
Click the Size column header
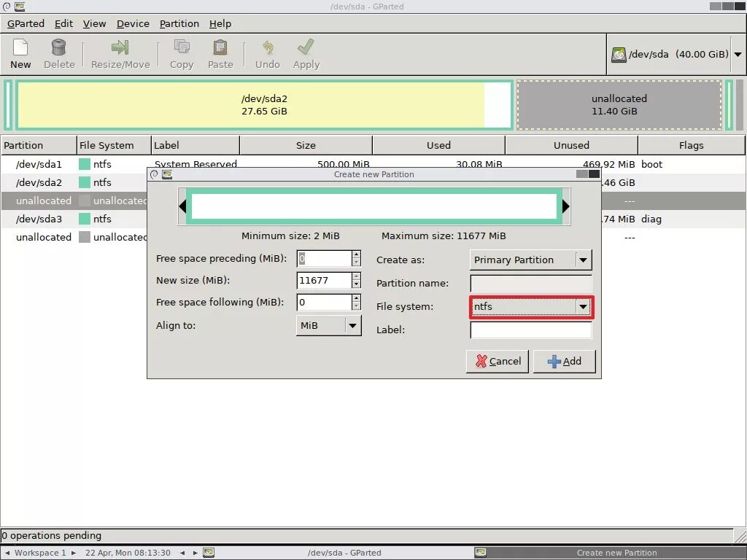(306, 145)
